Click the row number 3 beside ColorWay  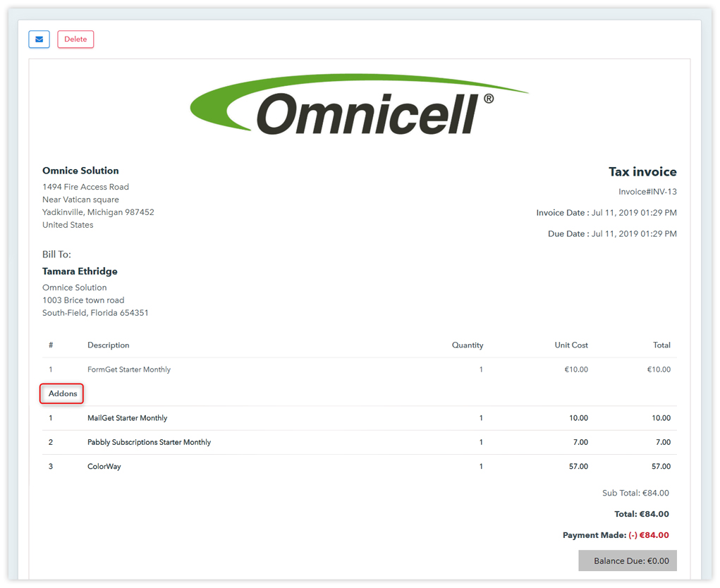click(51, 467)
